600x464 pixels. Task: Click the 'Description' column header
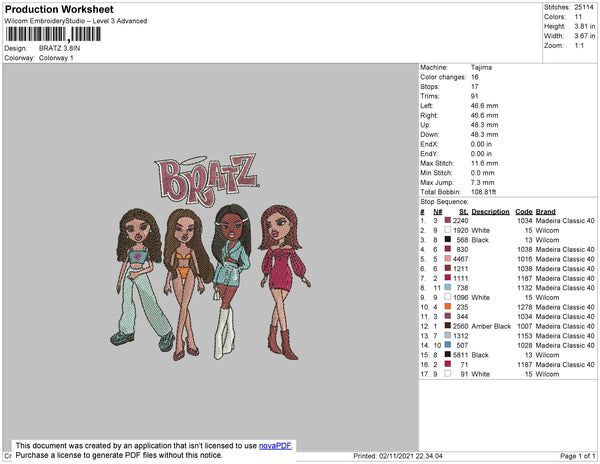pos(491,212)
